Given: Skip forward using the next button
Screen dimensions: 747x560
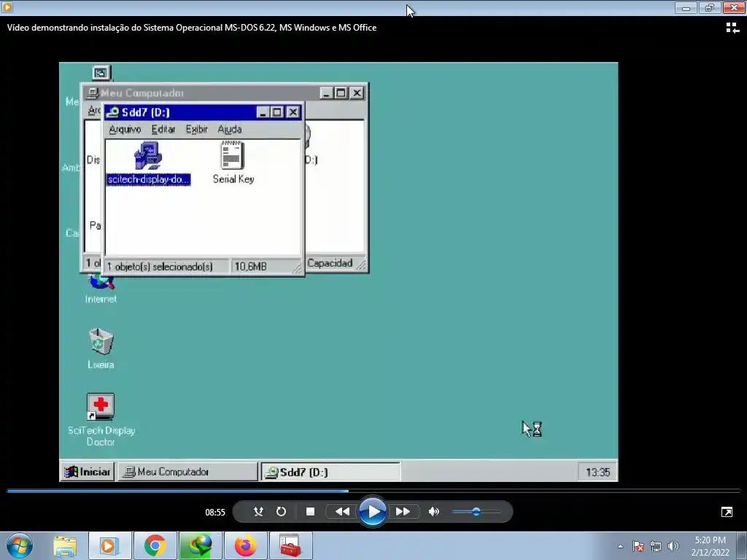Looking at the screenshot, I should click(x=403, y=511).
